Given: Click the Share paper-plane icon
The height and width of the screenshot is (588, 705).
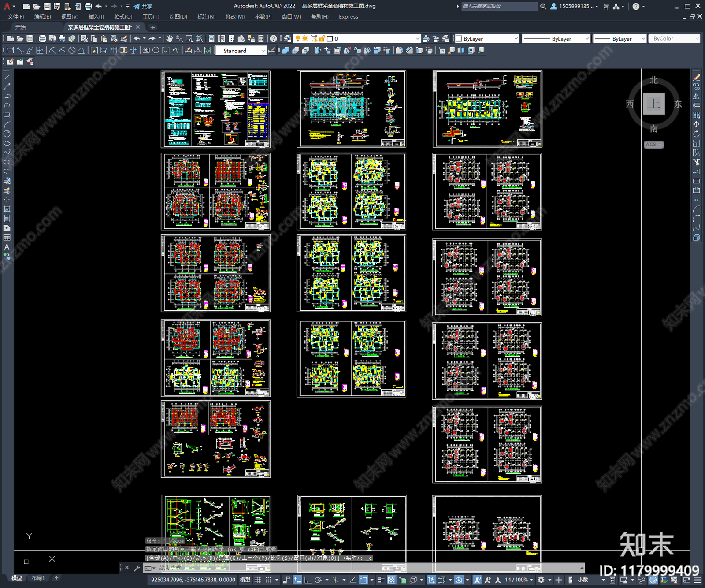Looking at the screenshot, I should pyautogui.click(x=137, y=6).
